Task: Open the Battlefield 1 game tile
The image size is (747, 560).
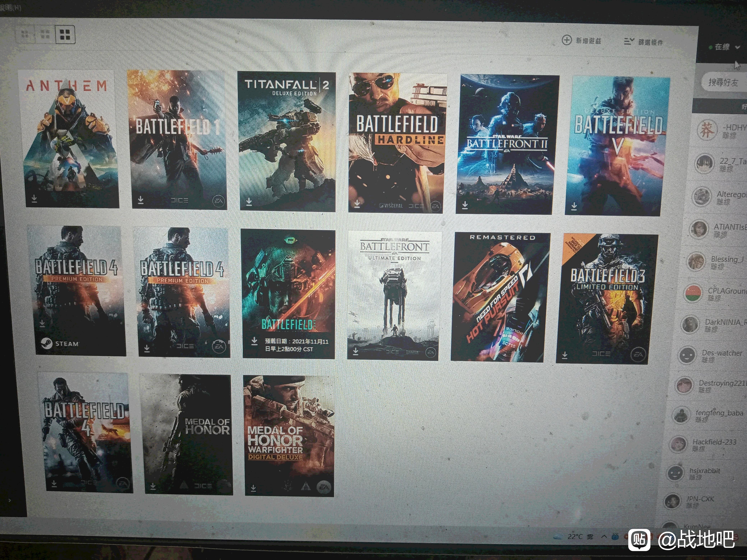Action: [177, 140]
